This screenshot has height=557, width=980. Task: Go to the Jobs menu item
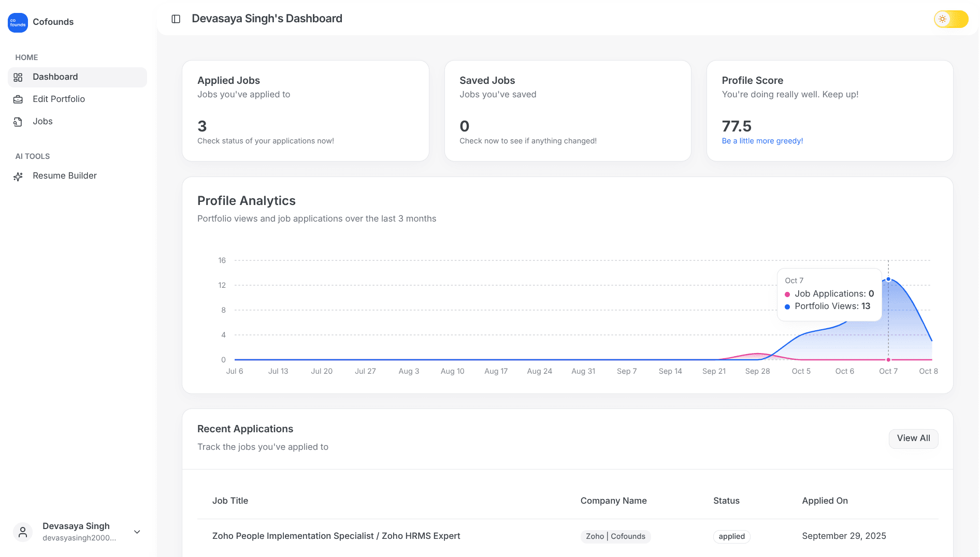(42, 121)
